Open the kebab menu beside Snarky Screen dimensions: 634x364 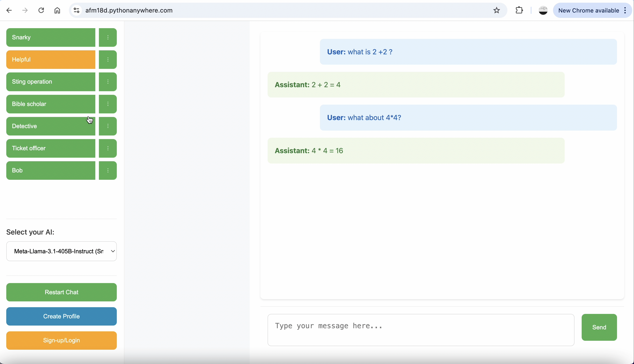tap(108, 38)
